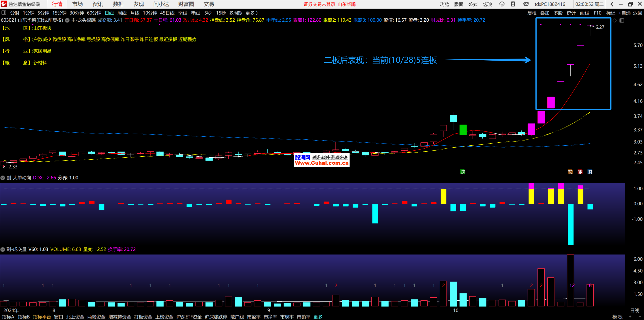644x320 pixels.
Task: Click 指标平台 at bottom indicator bar
Action: [x=42, y=317]
